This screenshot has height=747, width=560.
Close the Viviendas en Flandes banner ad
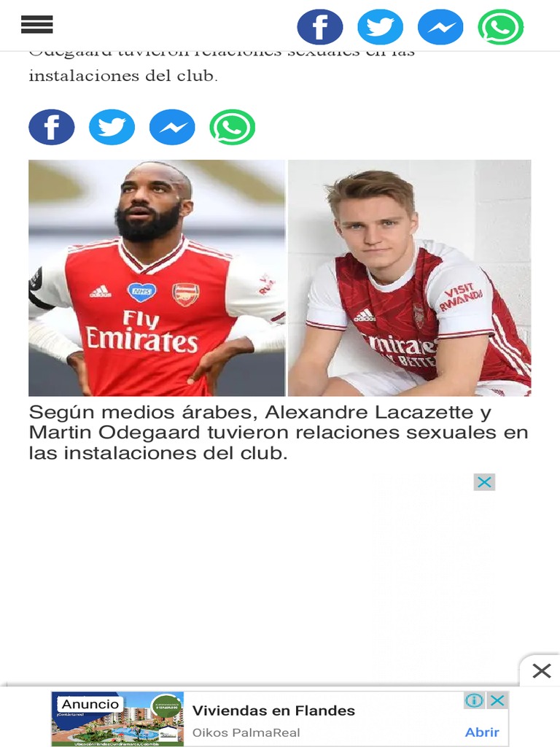(x=497, y=700)
